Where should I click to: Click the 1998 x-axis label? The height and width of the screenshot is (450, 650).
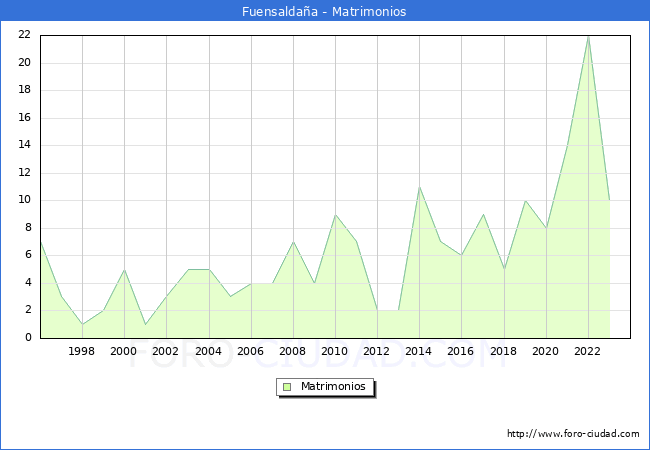[x=81, y=351]
